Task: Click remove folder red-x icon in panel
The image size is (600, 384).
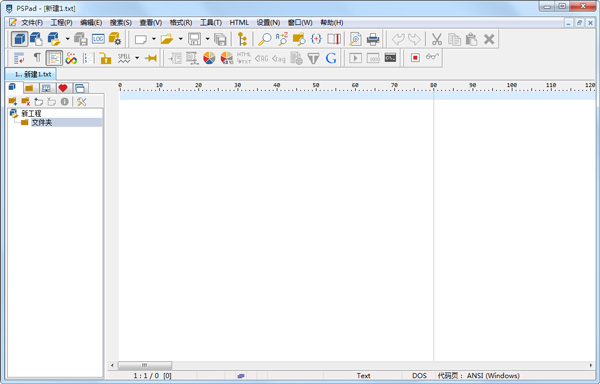Action: [26, 101]
